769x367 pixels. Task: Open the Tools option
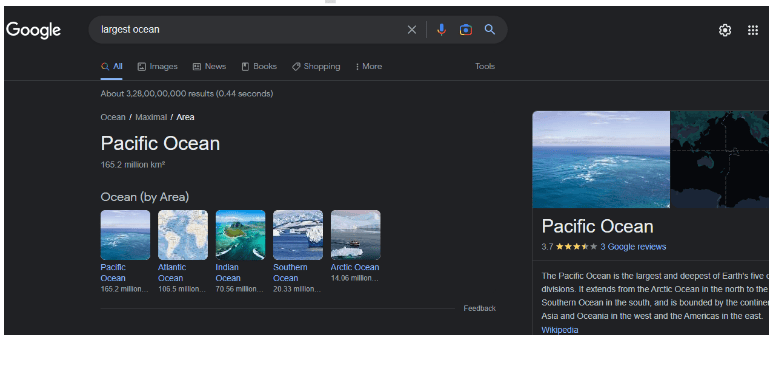(485, 66)
